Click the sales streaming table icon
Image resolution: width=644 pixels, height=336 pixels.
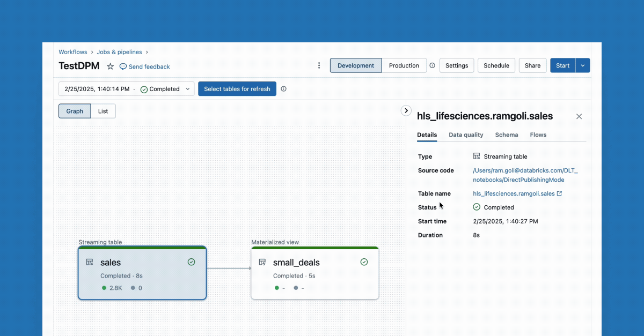[90, 262]
